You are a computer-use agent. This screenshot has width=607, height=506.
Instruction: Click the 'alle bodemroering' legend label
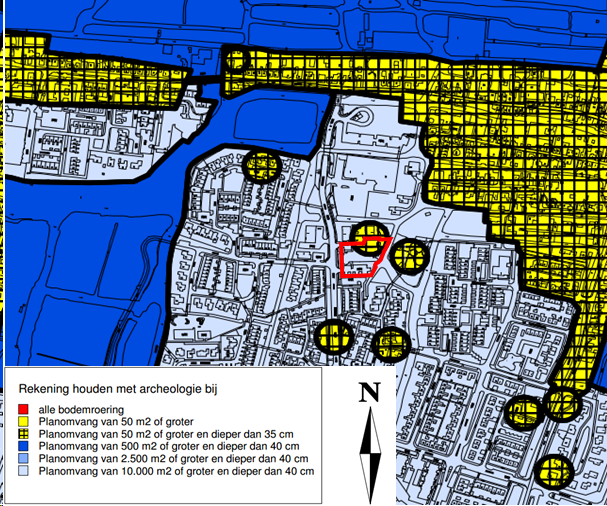(x=81, y=410)
